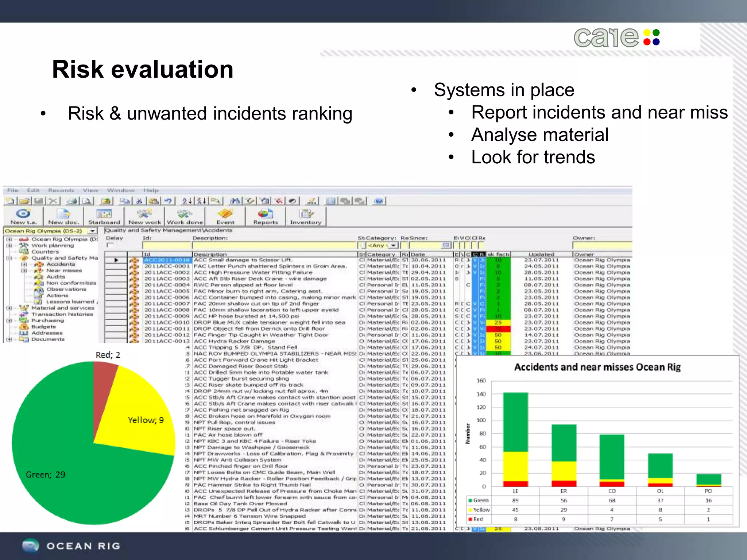The width and height of the screenshot is (747, 560).
Task: Click the binoculars find icon
Action: (235, 201)
